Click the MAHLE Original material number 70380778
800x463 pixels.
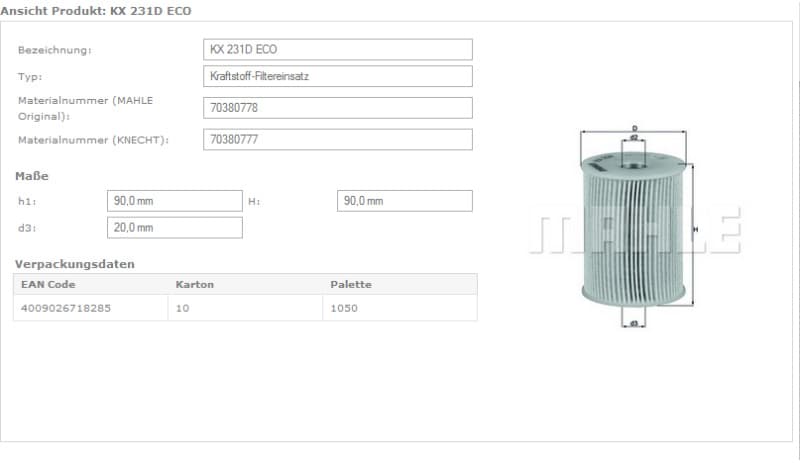[338, 108]
